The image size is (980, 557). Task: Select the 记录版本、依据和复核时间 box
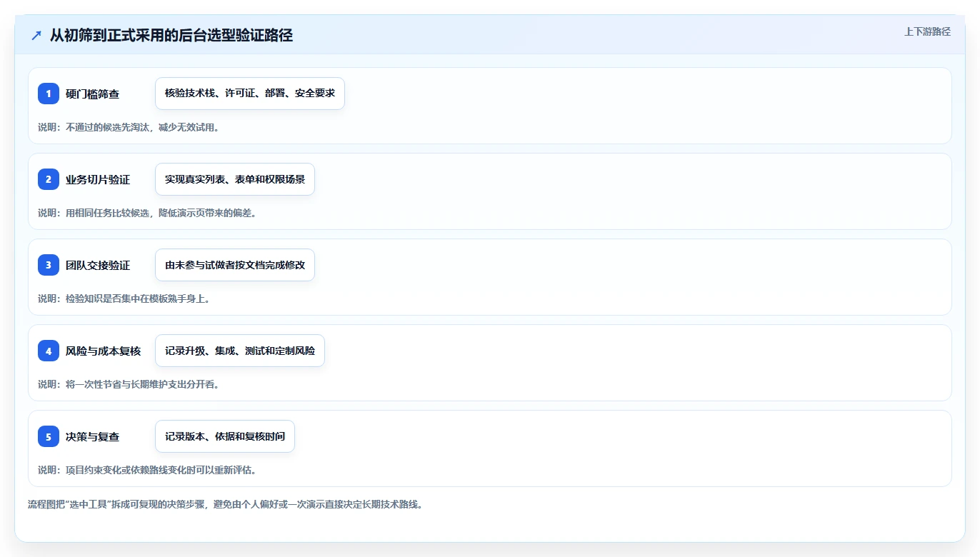coord(225,436)
